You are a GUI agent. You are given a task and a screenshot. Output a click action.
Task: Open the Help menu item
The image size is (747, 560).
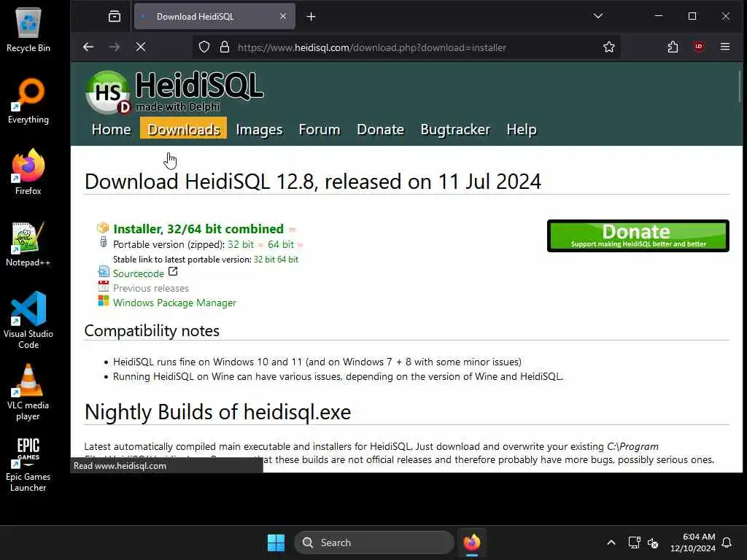tap(522, 130)
